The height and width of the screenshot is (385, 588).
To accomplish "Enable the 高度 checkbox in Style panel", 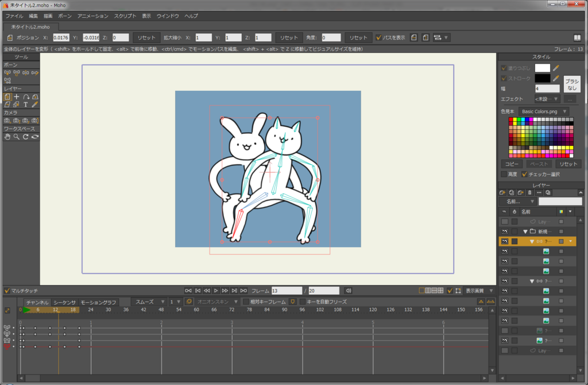I will tap(504, 174).
